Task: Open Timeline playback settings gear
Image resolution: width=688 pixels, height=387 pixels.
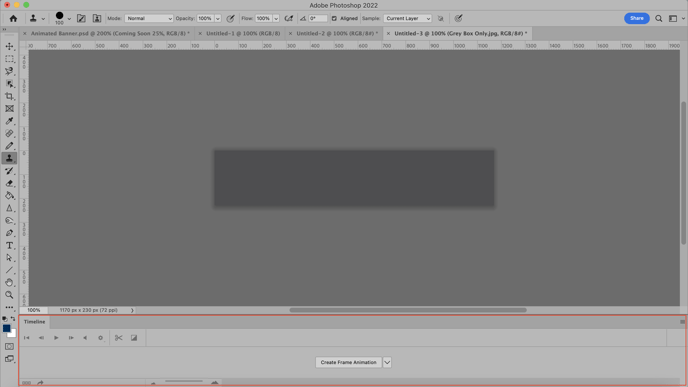Action: click(100, 338)
